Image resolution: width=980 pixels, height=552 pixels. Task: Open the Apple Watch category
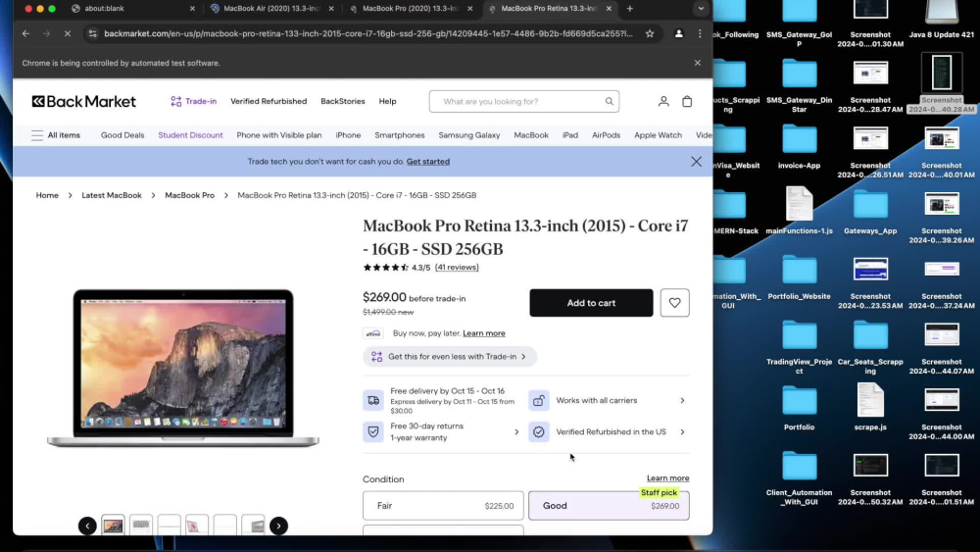pos(659,135)
